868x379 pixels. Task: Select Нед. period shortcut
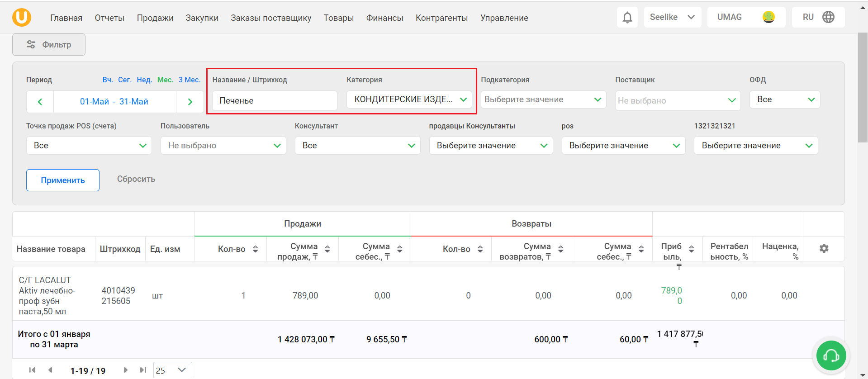(144, 80)
